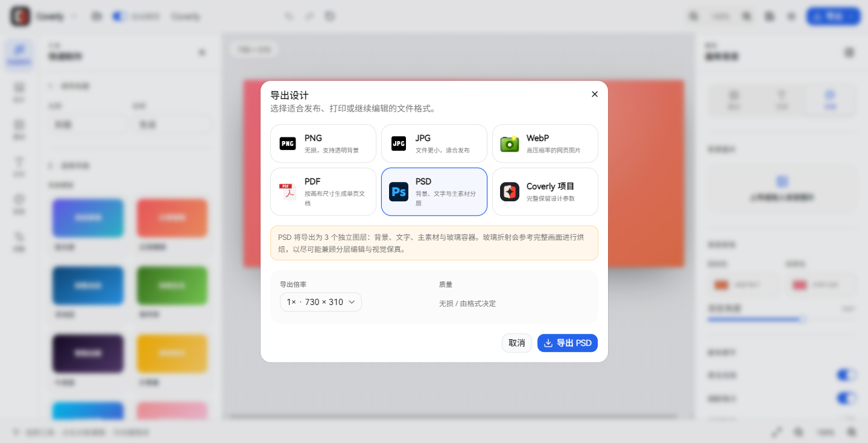Click the Coverly app logo in the top bar
Screen dimensions: 868x443
(21, 16)
